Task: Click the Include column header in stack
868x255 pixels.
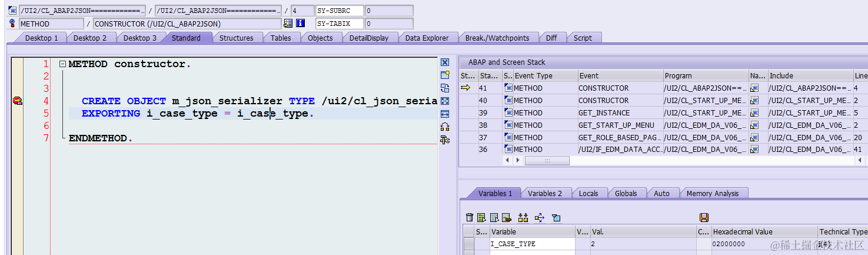Action: [x=810, y=76]
